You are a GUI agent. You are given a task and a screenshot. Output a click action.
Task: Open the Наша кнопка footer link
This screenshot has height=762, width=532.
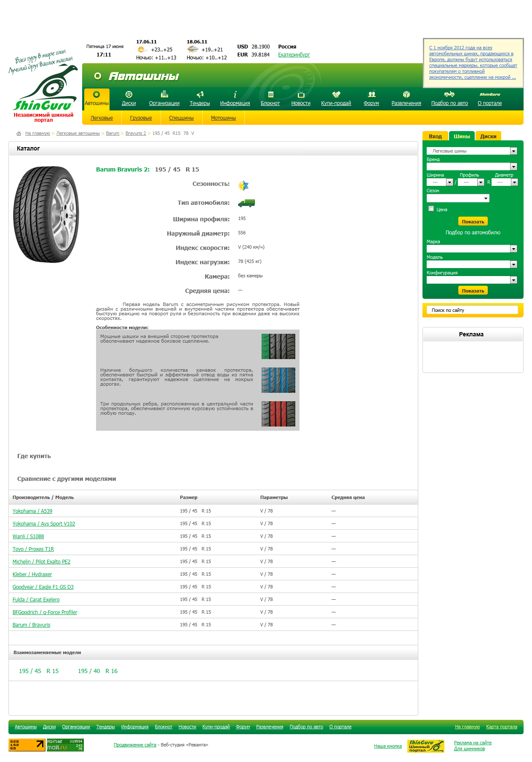point(388,746)
